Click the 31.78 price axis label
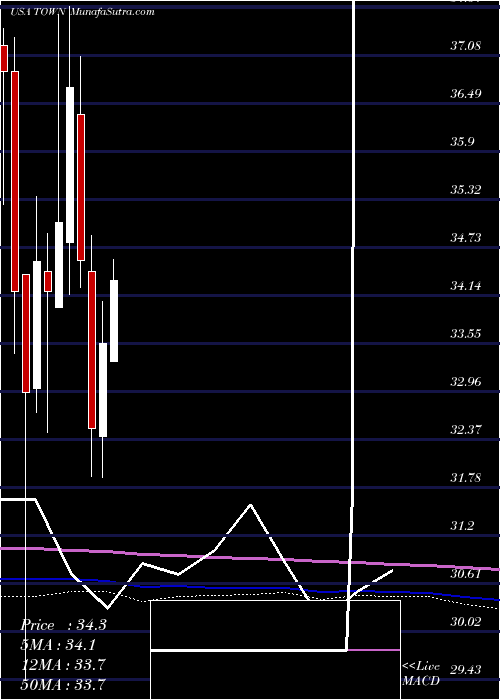Screen dimensions: 500x700 click(466, 478)
